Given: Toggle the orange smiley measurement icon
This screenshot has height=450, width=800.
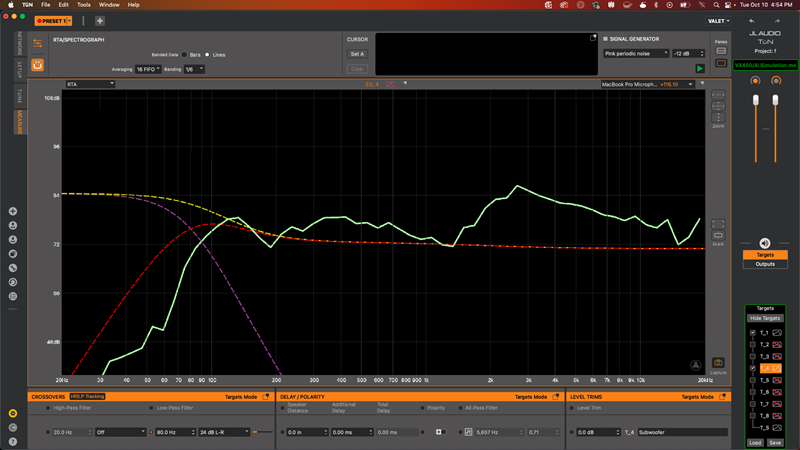Looking at the screenshot, I should pyautogui.click(x=37, y=65).
